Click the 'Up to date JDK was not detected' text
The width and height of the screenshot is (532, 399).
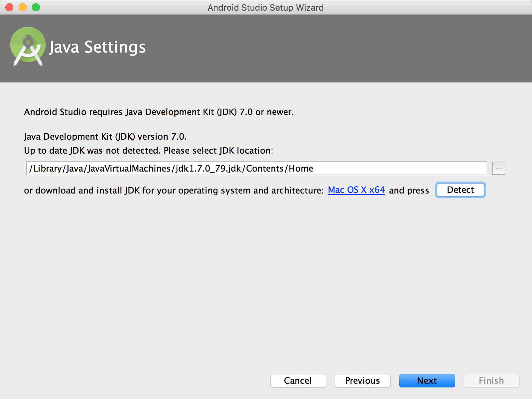(148, 151)
